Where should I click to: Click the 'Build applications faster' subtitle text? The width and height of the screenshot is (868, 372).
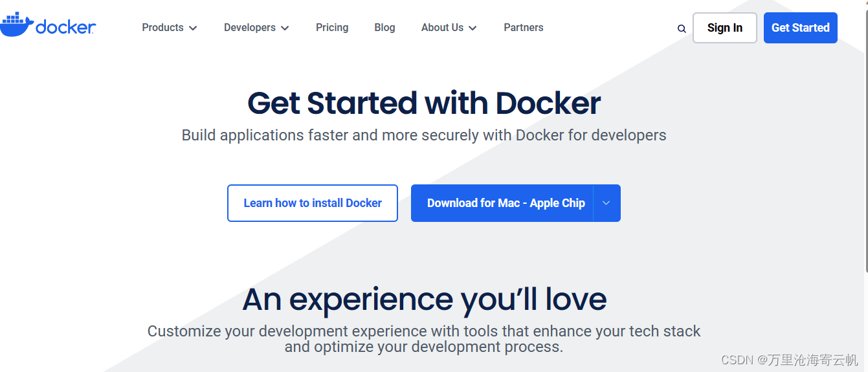424,135
